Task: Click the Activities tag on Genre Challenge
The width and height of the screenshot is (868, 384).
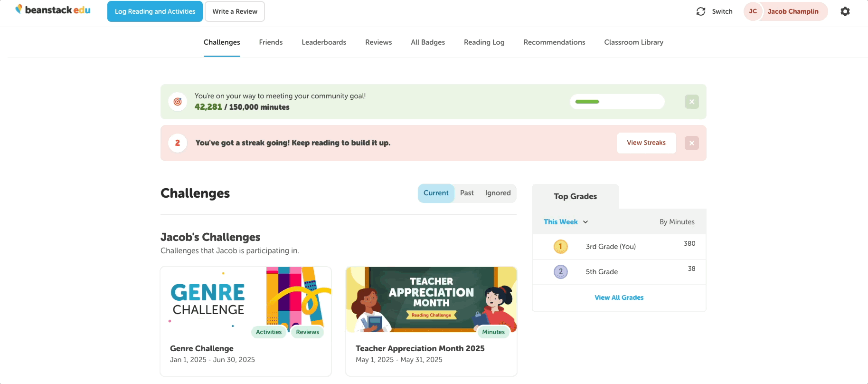Action: point(269,332)
